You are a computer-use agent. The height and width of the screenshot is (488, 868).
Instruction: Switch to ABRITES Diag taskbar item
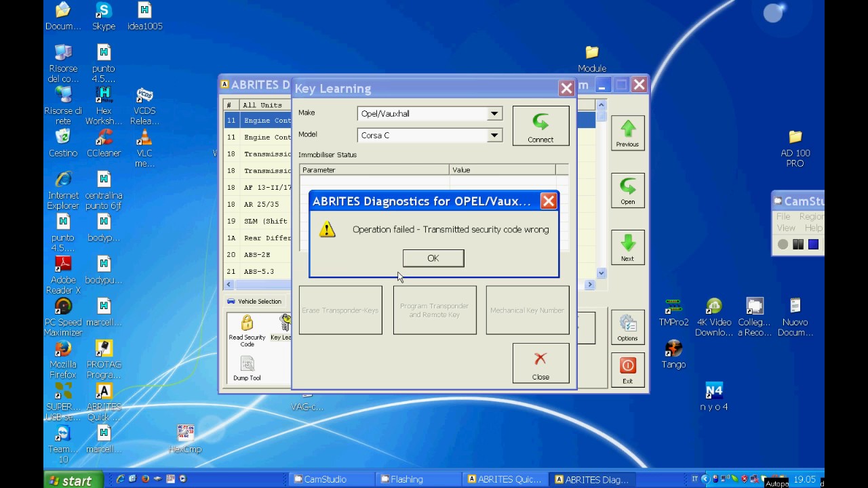593,479
